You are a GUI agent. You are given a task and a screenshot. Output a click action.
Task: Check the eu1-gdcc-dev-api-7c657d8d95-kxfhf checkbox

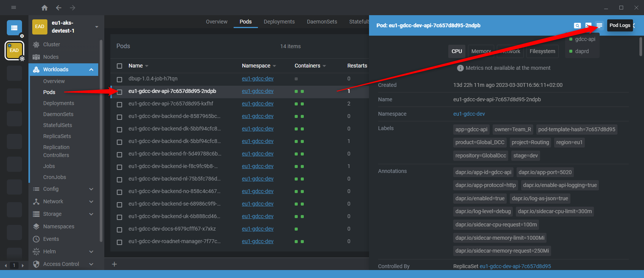click(x=119, y=104)
